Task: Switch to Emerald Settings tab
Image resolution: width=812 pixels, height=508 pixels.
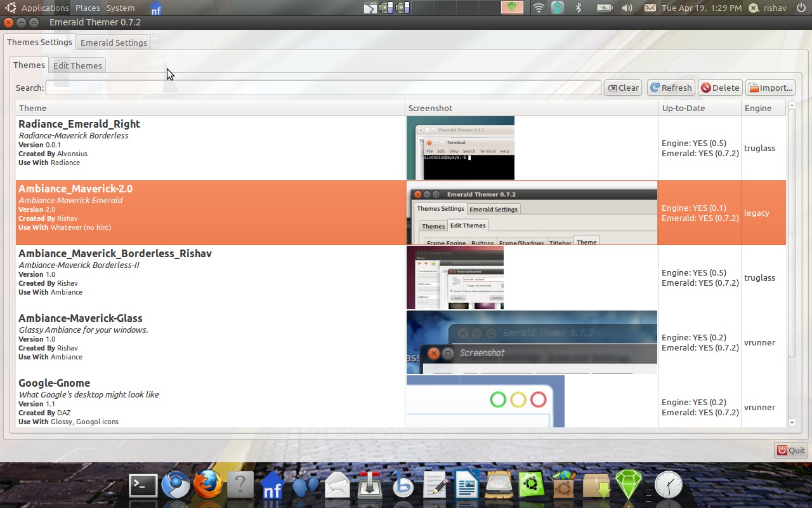Action: (114, 43)
